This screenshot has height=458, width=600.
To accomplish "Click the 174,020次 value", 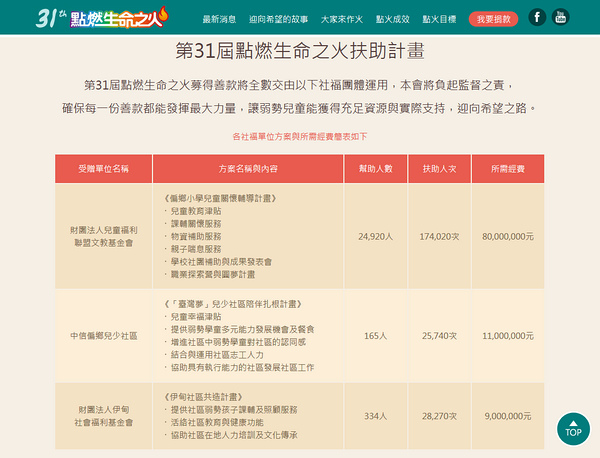I will 439,236.
